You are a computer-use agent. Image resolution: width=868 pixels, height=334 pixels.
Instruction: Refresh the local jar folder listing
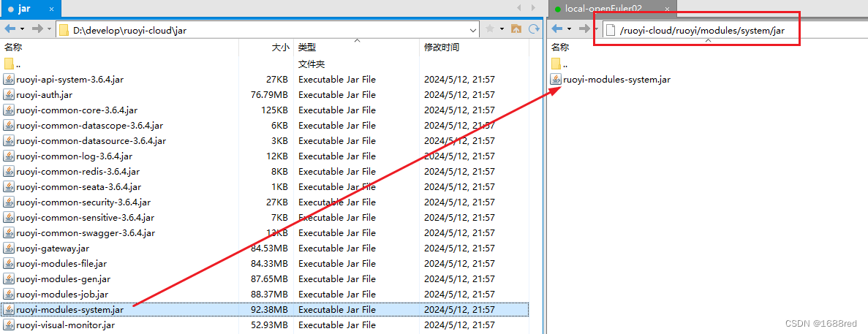tap(534, 29)
